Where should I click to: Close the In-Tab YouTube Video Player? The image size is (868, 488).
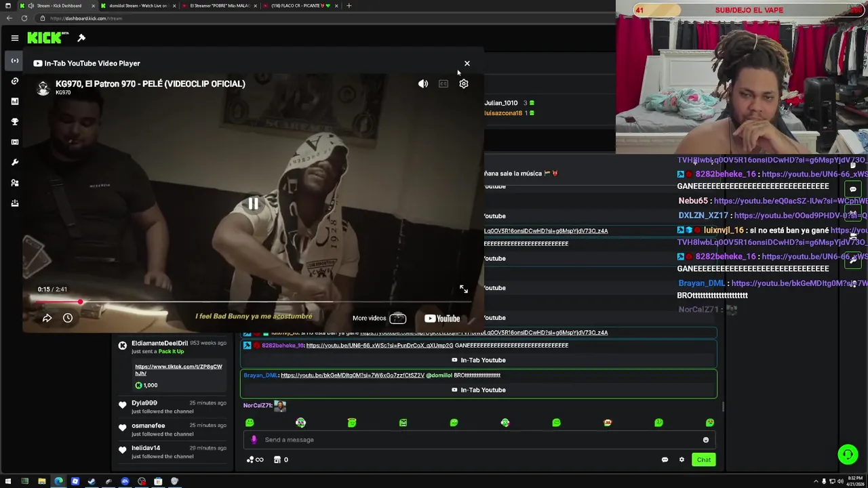click(x=467, y=63)
